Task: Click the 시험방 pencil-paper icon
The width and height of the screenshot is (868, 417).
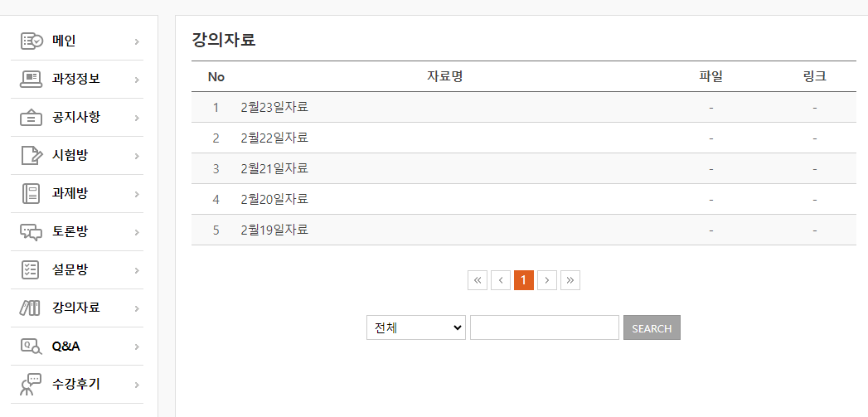Action: pos(32,155)
